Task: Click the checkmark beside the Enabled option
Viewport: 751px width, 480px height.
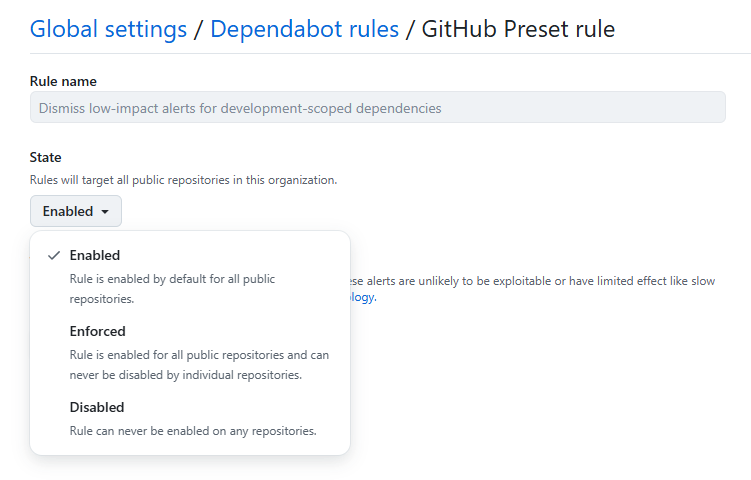Action: click(54, 255)
